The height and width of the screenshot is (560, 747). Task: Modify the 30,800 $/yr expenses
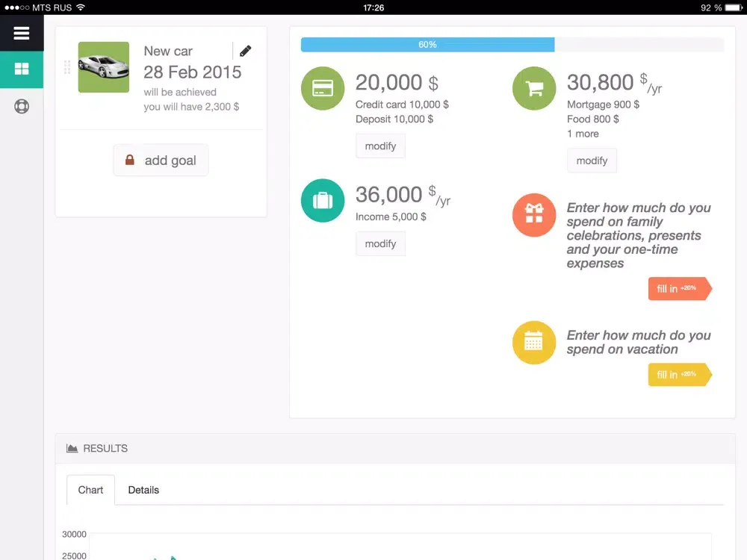point(592,161)
